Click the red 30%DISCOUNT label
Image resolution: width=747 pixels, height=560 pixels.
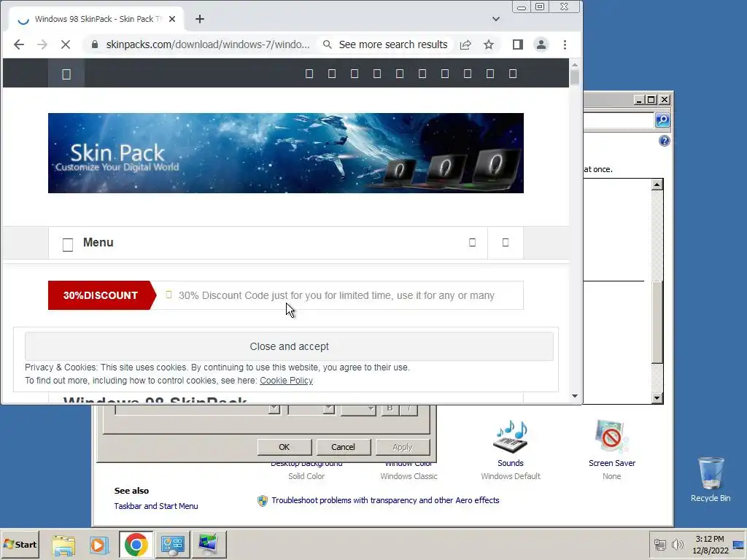(x=101, y=295)
